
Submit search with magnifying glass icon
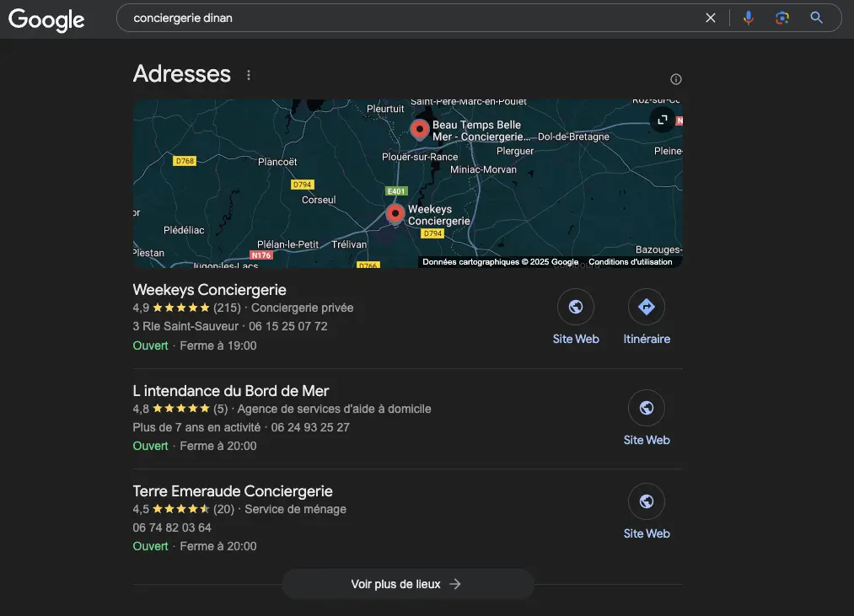coord(816,18)
